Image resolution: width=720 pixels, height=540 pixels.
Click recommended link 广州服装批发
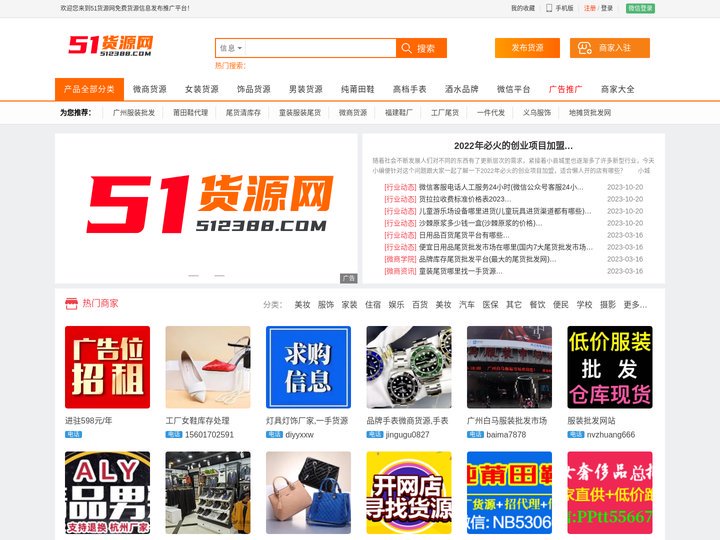click(x=134, y=112)
